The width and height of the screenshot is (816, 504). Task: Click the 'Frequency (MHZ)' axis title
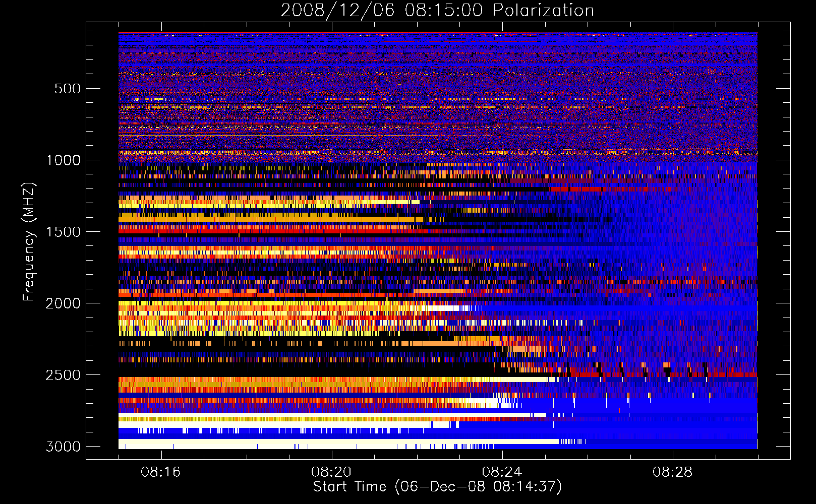[x=28, y=241]
